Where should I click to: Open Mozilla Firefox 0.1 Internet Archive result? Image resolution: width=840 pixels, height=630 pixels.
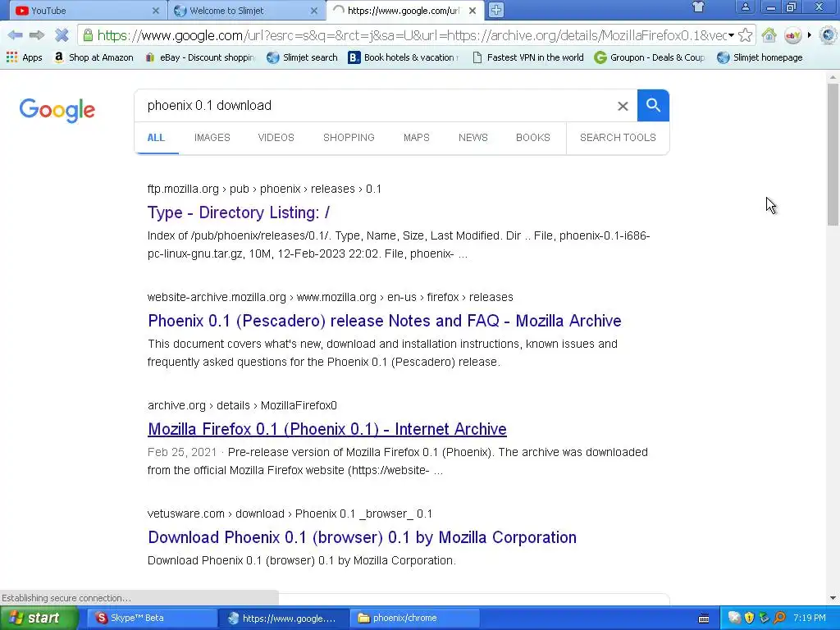pos(327,429)
